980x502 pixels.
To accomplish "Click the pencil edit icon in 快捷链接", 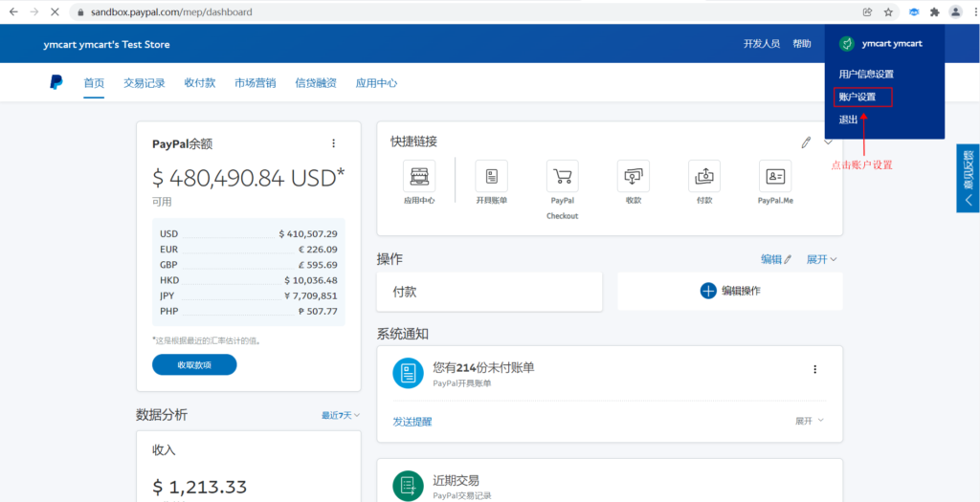I will point(806,142).
